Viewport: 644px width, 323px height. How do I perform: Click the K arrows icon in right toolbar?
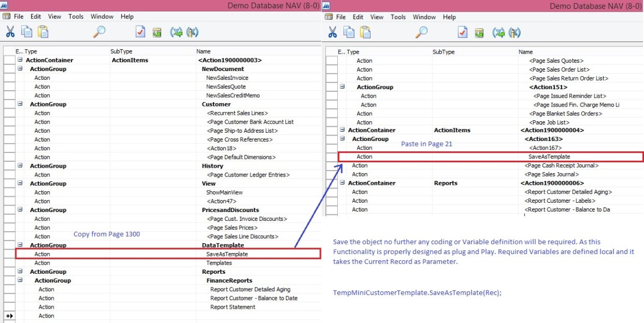click(x=514, y=33)
